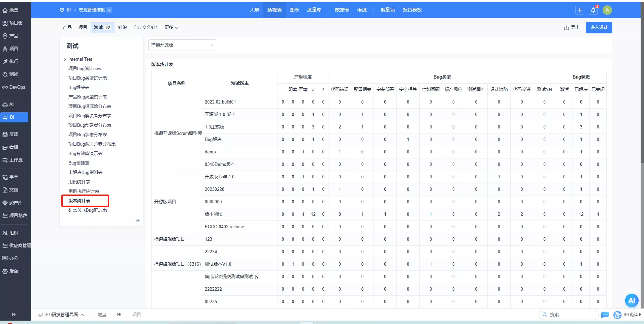Viewport: 644px width, 324px height.
Task: Collapse the 测试 report list panel
Action: coord(137,220)
